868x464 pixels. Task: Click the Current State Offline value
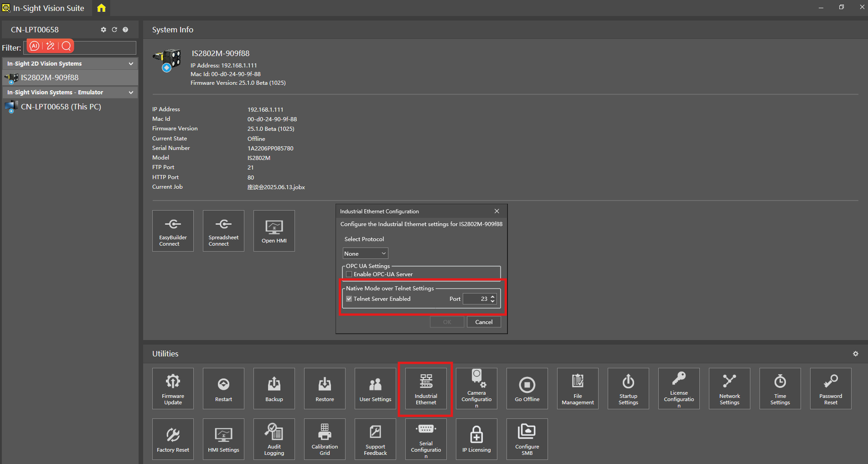tap(256, 139)
